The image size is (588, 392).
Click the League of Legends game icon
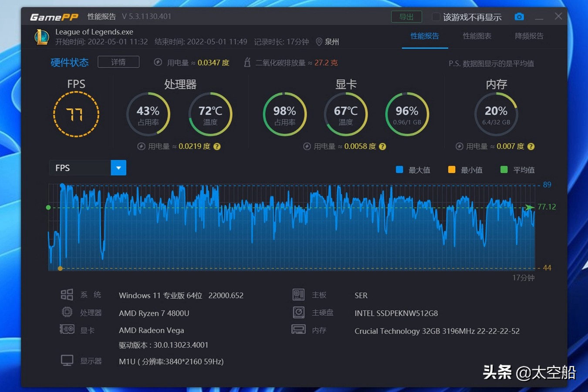42,37
